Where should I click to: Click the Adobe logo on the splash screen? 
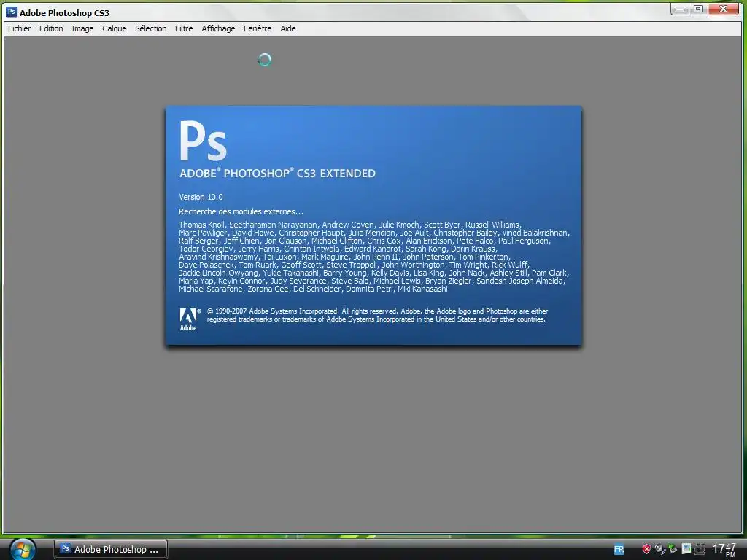tap(189, 319)
